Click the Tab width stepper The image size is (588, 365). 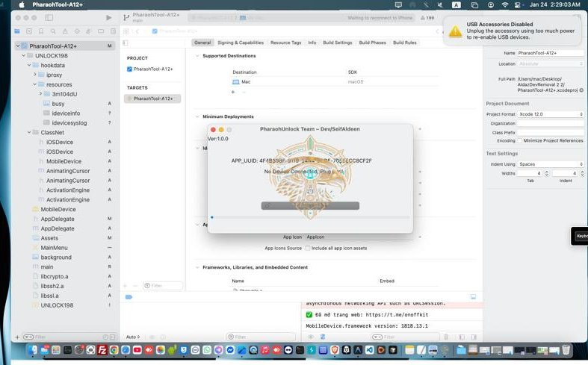click(546, 173)
